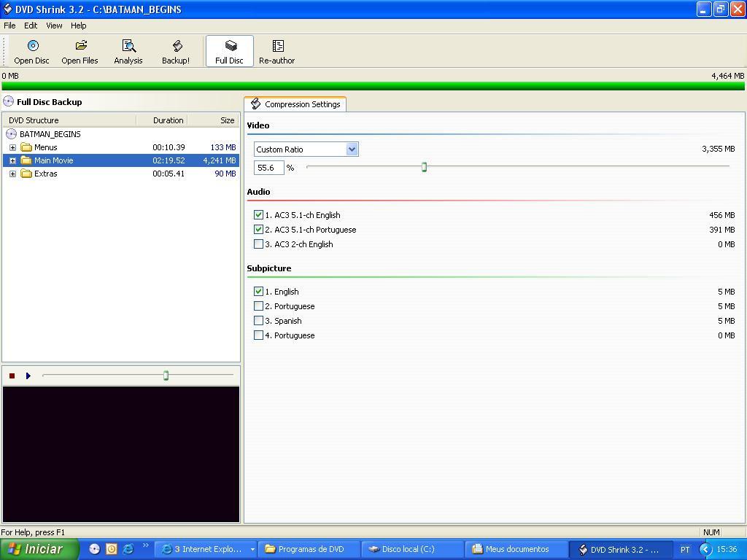This screenshot has height=560, width=747.
Task: Click the Open Files toolbar icon
Action: coord(80,52)
